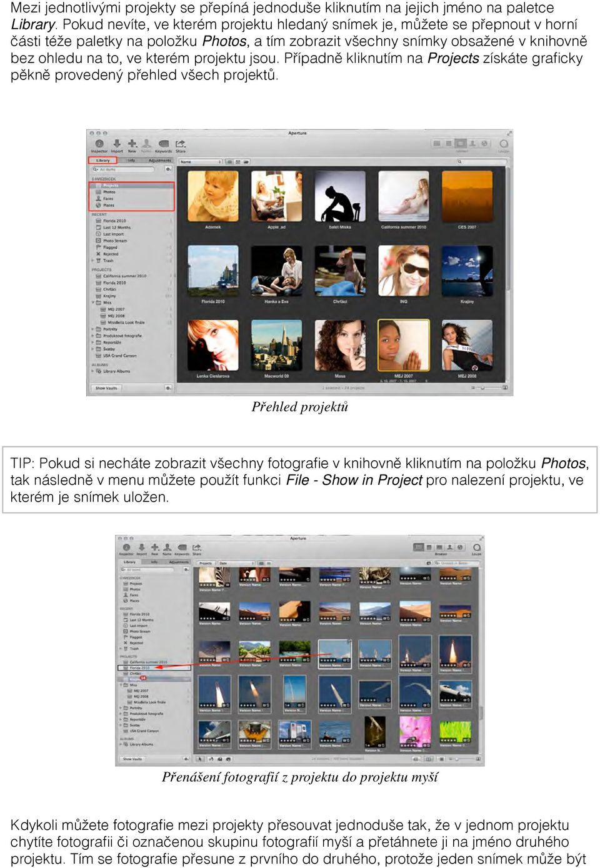The image size is (600, 868).
Task: Select Browser grid view in upper Aperture toolbar
Action: pyautogui.click(x=436, y=143)
